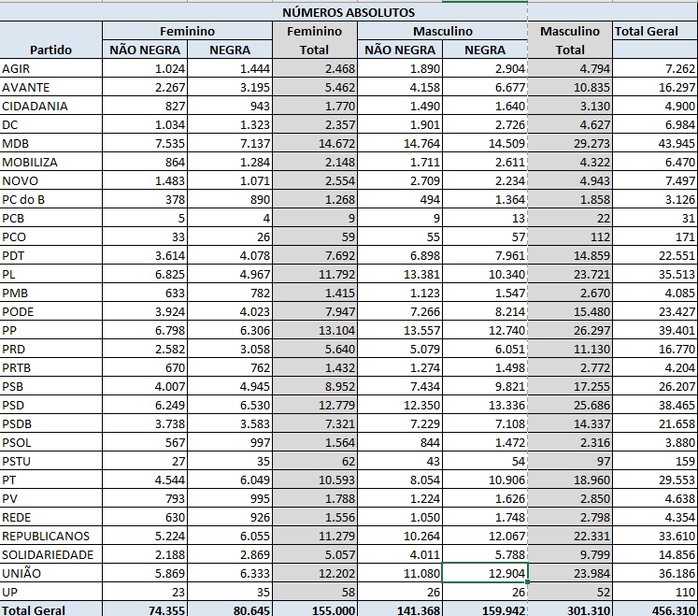
Task: Select the CIDADANIA party name cell
Action: coord(51,106)
